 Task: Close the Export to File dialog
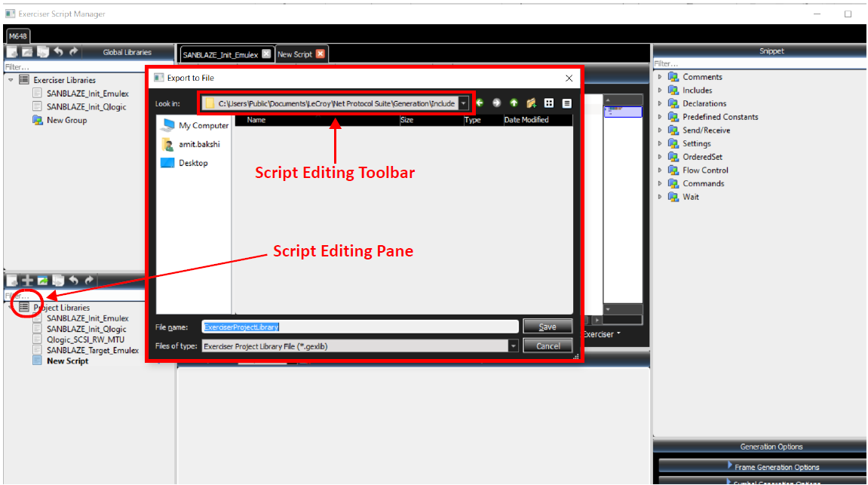[x=569, y=78]
